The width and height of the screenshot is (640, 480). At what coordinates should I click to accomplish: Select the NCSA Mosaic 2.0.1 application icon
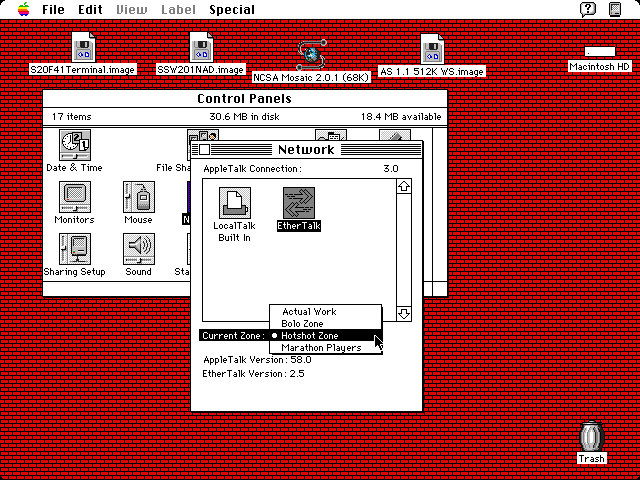click(x=311, y=55)
